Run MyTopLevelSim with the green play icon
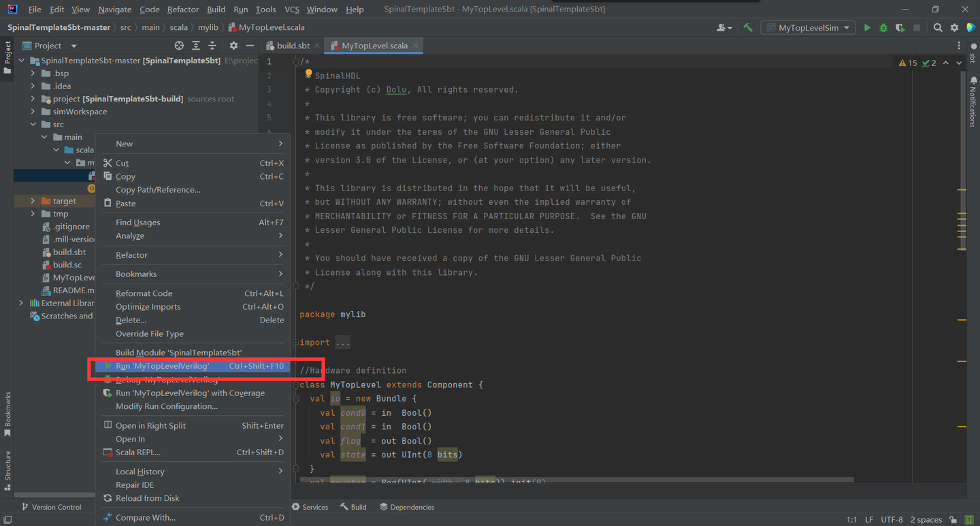 pos(867,28)
